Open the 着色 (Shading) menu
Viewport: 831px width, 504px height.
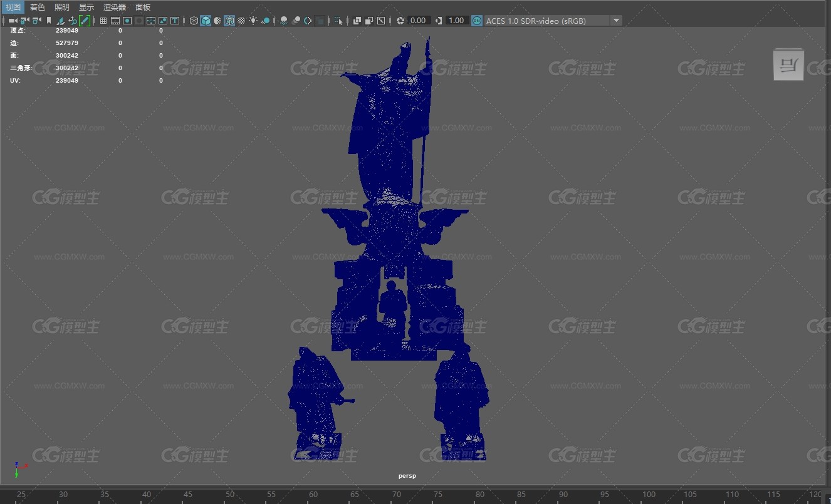click(38, 7)
